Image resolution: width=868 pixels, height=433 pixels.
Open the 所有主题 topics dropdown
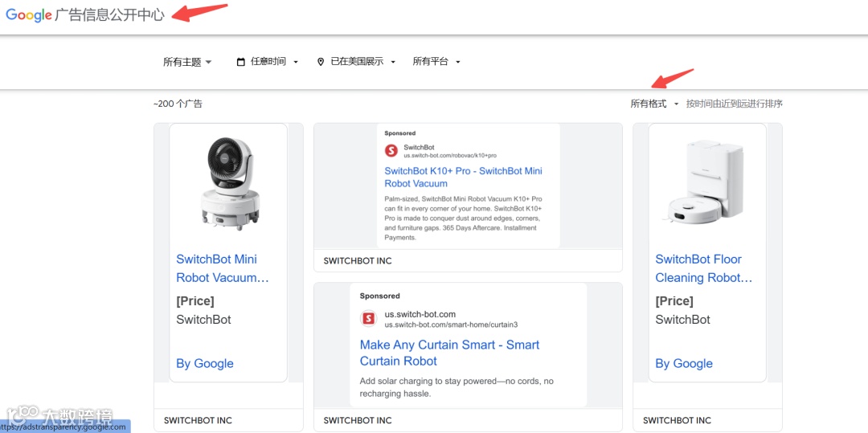(187, 62)
